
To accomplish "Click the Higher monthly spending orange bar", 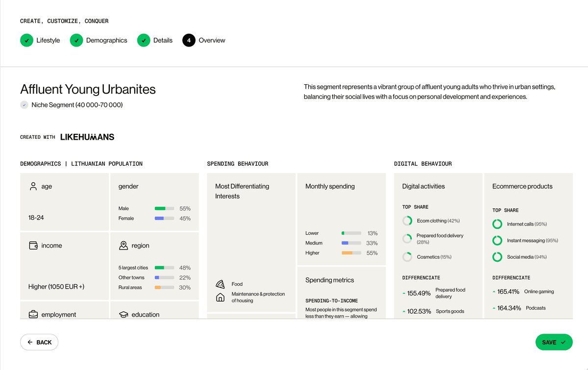I will [351, 253].
